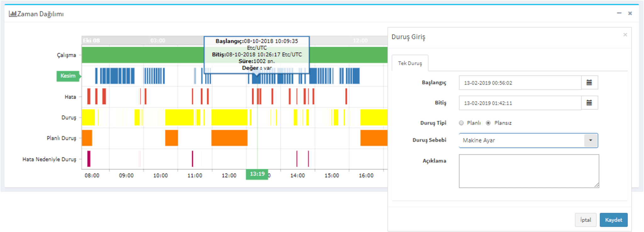Select the Planlı radio option
This screenshot has width=644, height=232.
coord(461,123)
